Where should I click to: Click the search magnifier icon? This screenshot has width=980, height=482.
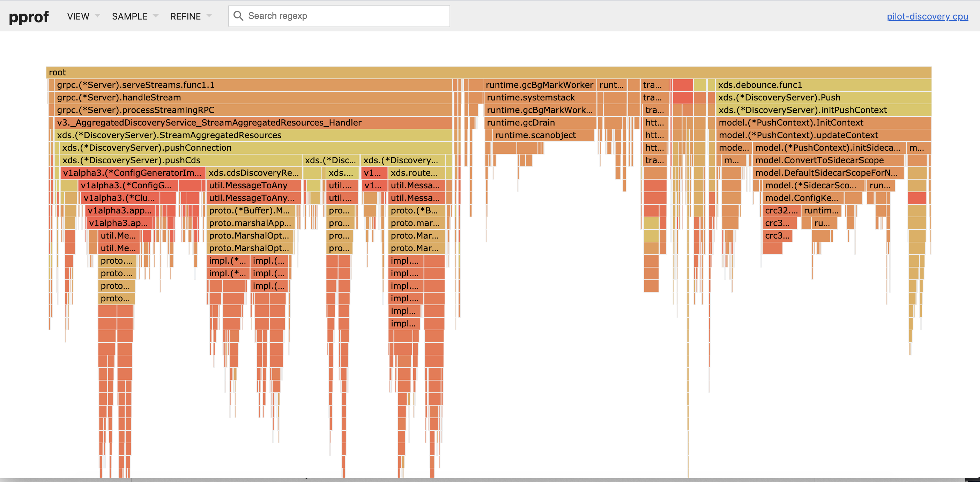click(238, 16)
